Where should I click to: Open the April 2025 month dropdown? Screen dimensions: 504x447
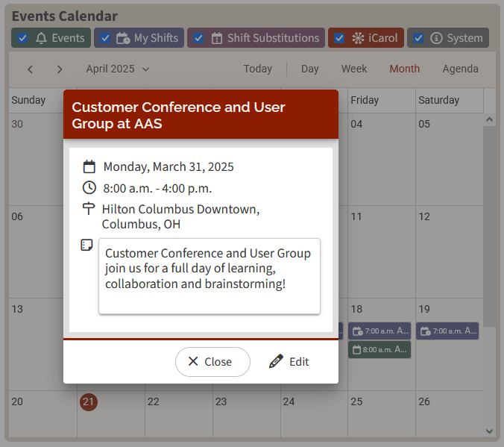pos(118,69)
